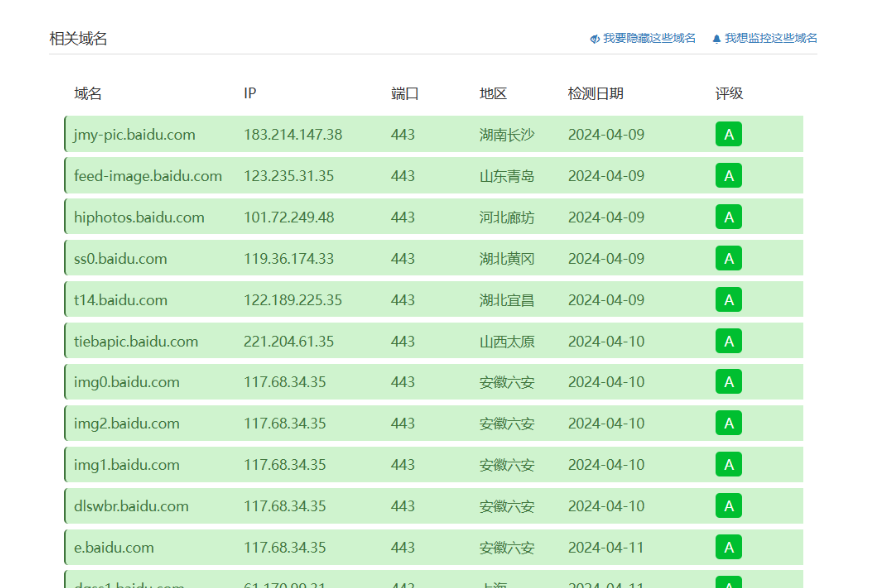Click the 地区 column header
Screen dimensions: 875x588
pyautogui.click(x=493, y=94)
